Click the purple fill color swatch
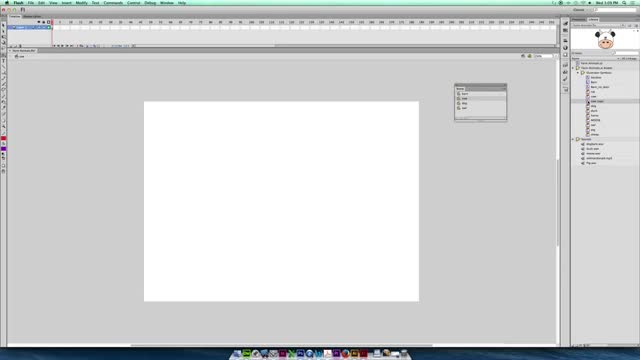Screen dimensions: 640x360 tap(4, 149)
